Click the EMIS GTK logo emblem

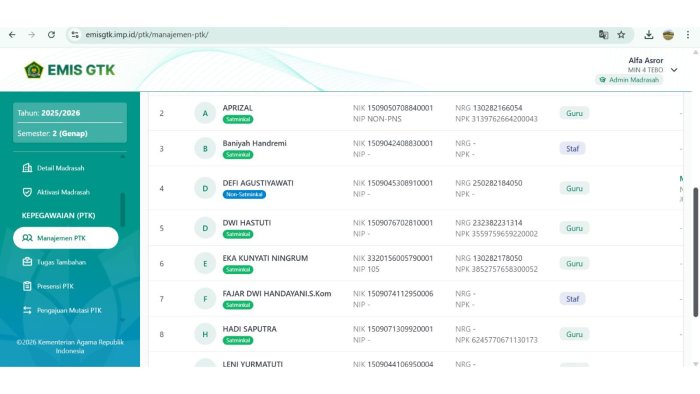click(x=33, y=70)
